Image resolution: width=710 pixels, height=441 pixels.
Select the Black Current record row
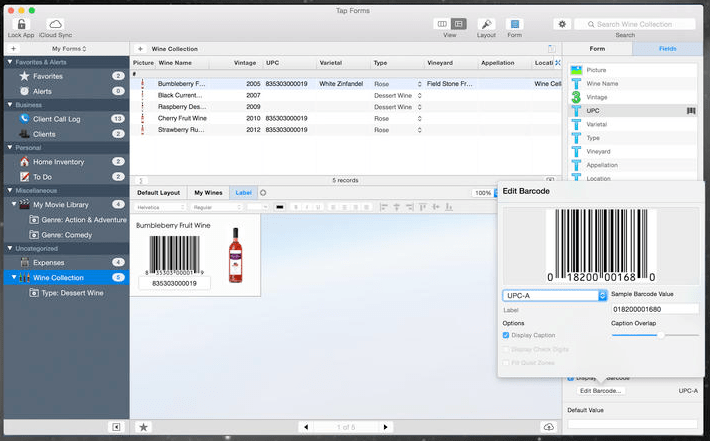pos(345,95)
